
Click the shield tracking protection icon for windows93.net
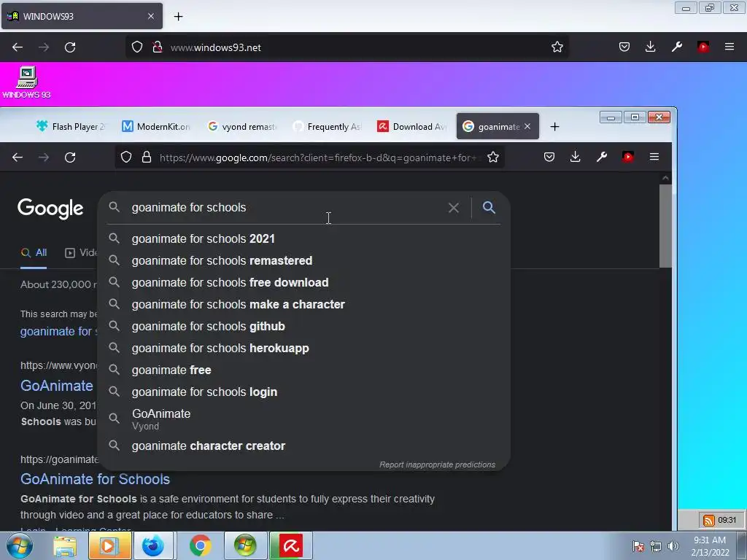tap(137, 47)
